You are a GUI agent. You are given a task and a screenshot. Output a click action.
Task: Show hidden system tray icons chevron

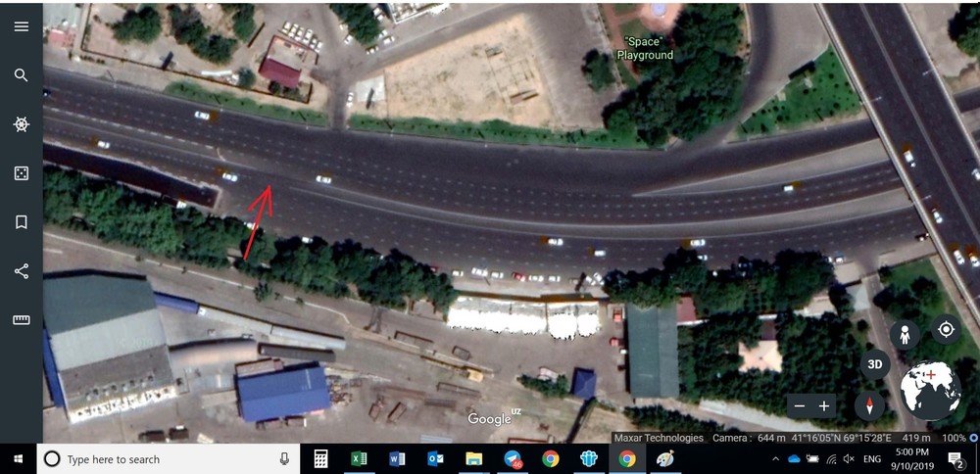774,459
